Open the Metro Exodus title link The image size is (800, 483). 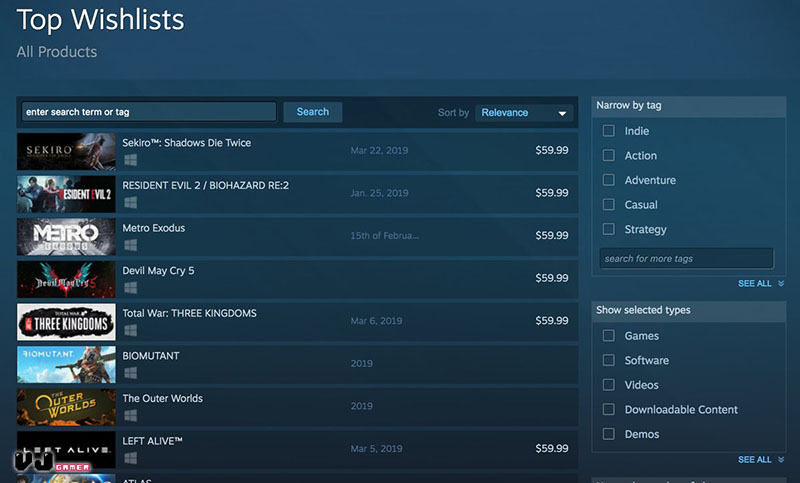coord(154,228)
